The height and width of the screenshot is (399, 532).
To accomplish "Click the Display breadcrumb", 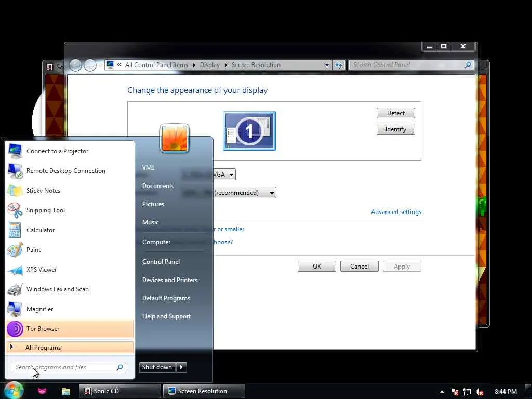I will pyautogui.click(x=210, y=65).
